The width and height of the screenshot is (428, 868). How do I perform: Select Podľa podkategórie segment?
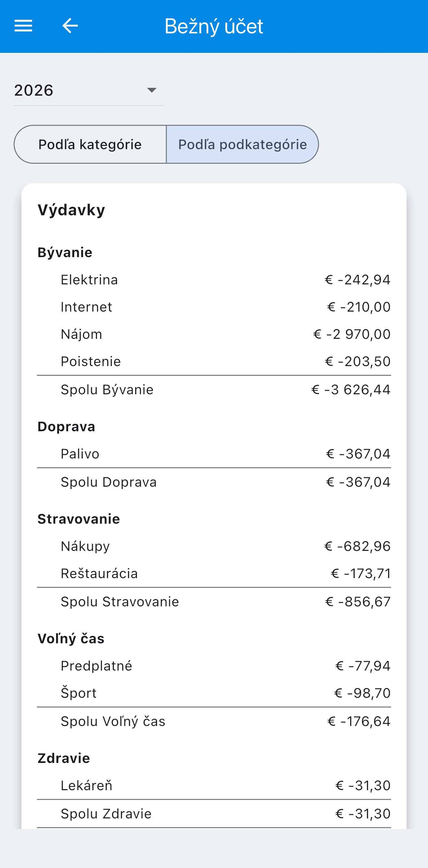pyautogui.click(x=242, y=145)
